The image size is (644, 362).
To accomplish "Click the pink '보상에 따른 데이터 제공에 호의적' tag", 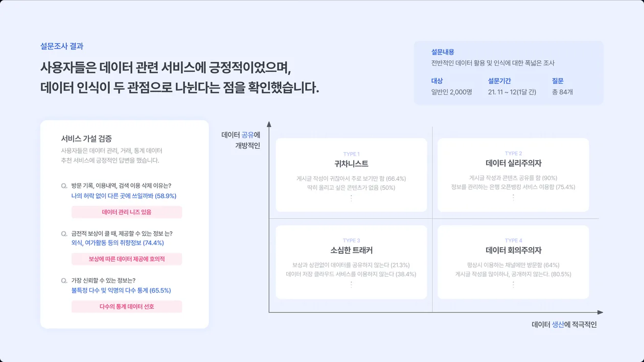I will [x=127, y=259].
